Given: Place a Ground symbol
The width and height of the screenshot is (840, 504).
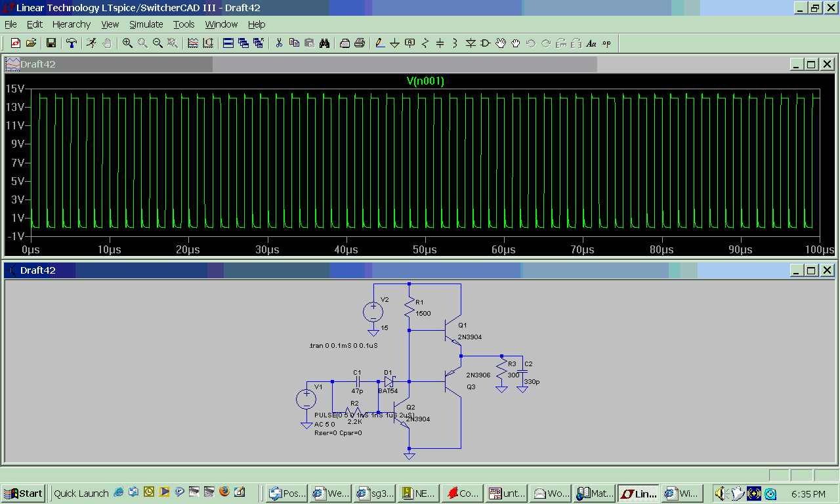Looking at the screenshot, I should tap(394, 43).
